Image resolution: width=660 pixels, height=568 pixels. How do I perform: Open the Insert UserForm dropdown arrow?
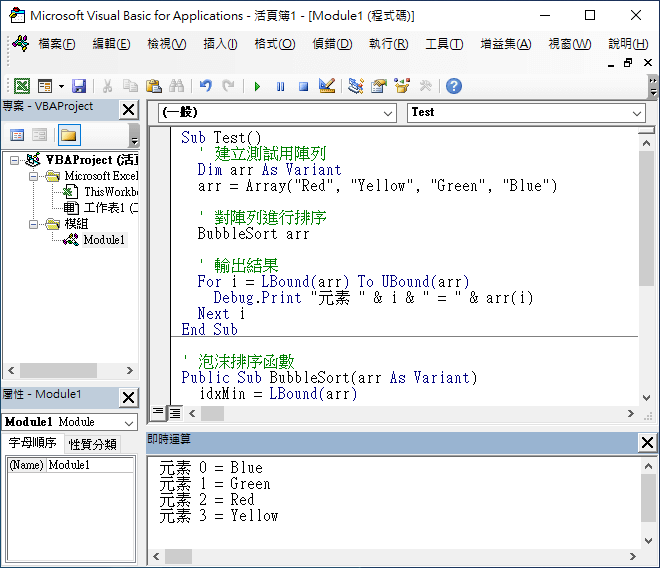point(61,86)
